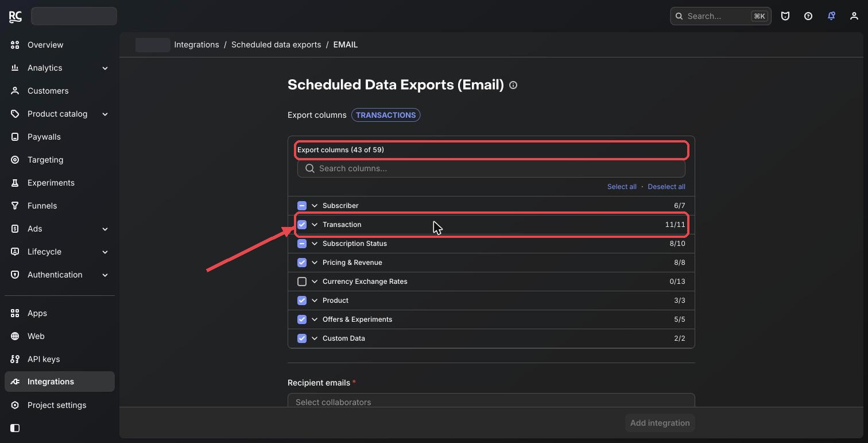This screenshot has height=443, width=868.
Task: Expand the Currency Exchange Rates group chevron
Action: pyautogui.click(x=315, y=282)
